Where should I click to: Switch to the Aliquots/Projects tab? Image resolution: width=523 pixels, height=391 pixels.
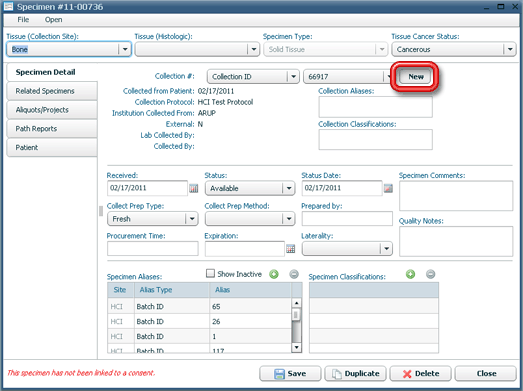pyautogui.click(x=52, y=110)
